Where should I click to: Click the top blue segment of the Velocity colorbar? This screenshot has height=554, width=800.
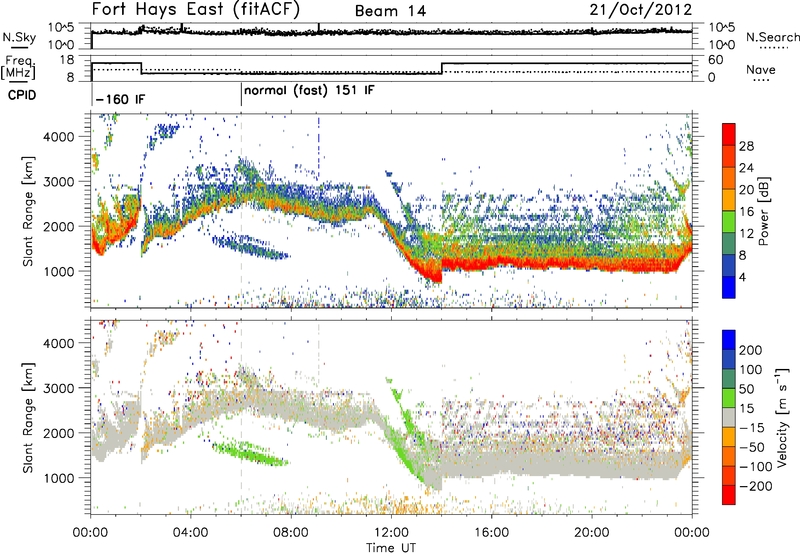pos(729,340)
